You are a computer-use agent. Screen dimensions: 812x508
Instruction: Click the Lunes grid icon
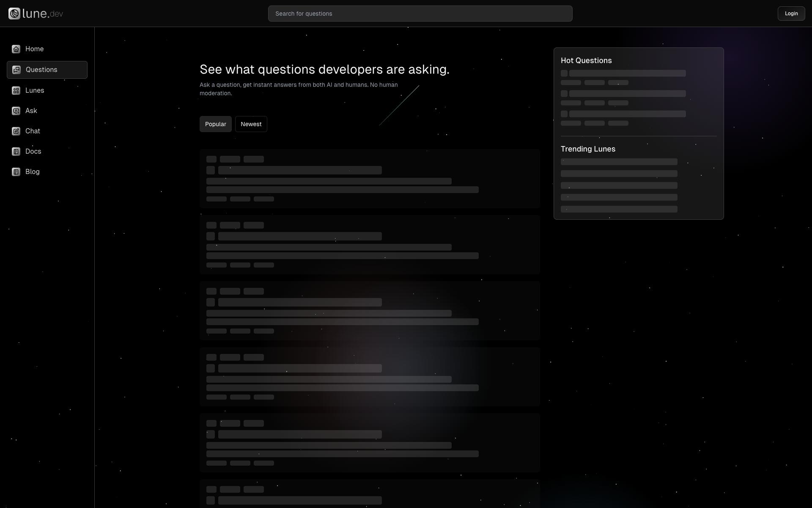[x=16, y=91]
